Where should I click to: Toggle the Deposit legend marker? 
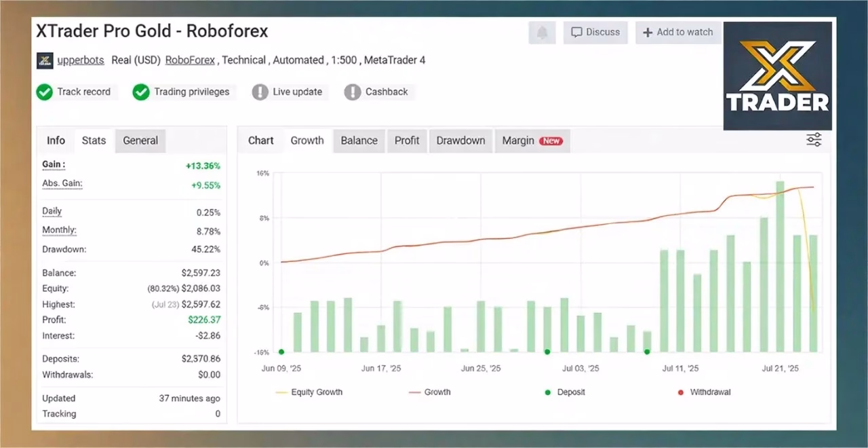pos(565,392)
